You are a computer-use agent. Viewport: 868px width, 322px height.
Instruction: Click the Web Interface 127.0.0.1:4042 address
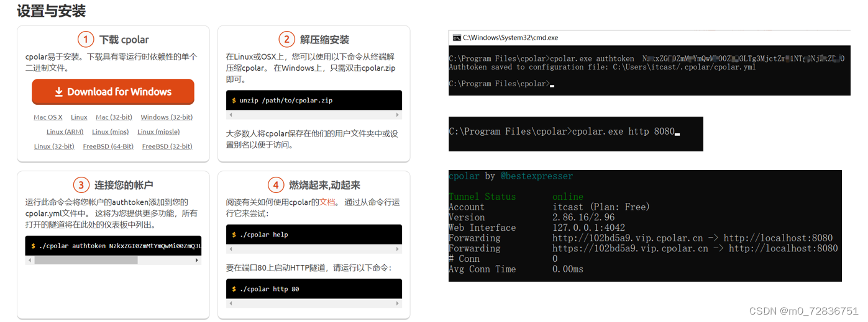pyautogui.click(x=588, y=228)
